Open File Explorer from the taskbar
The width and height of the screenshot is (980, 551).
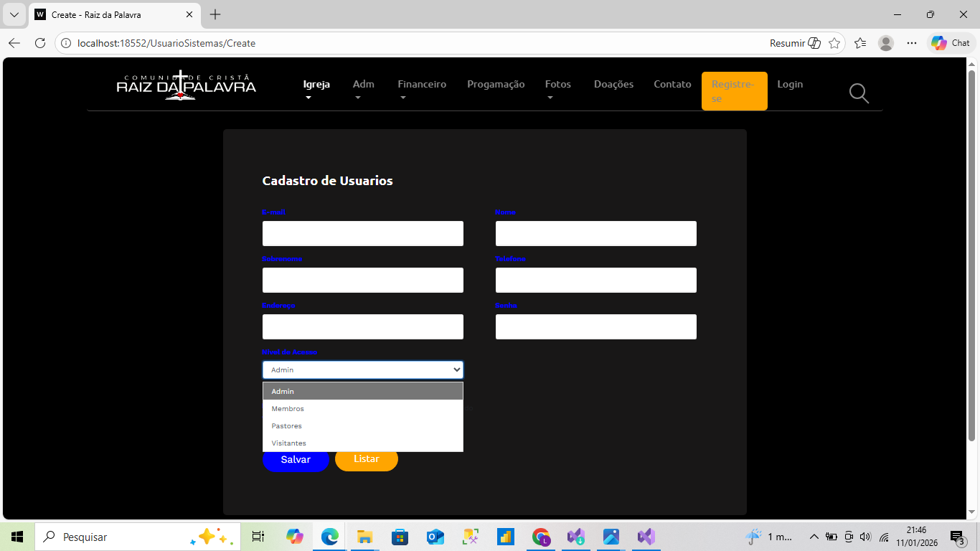pos(364,537)
